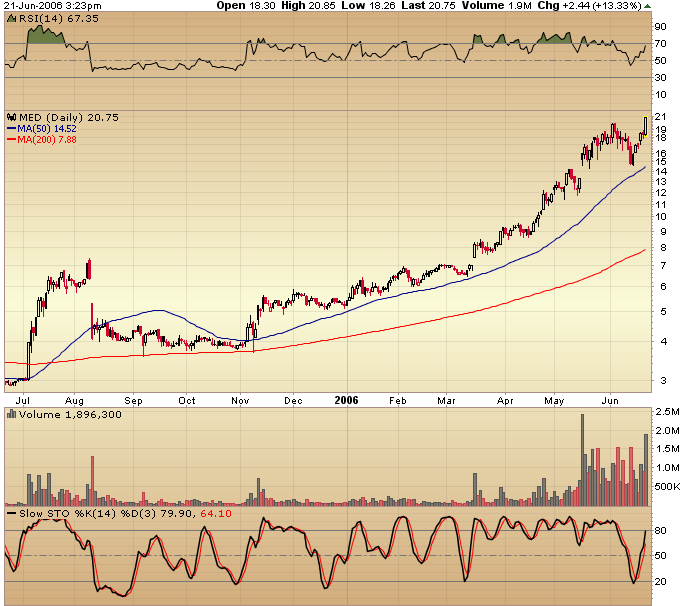
Task: Click the bar-chart icon beside Volume 1,896,300
Action: [11, 414]
